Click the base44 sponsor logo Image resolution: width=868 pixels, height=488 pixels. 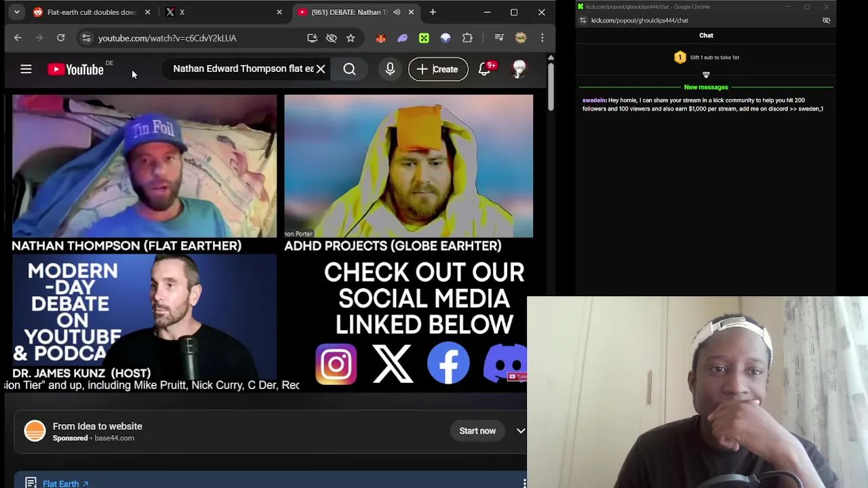35,431
